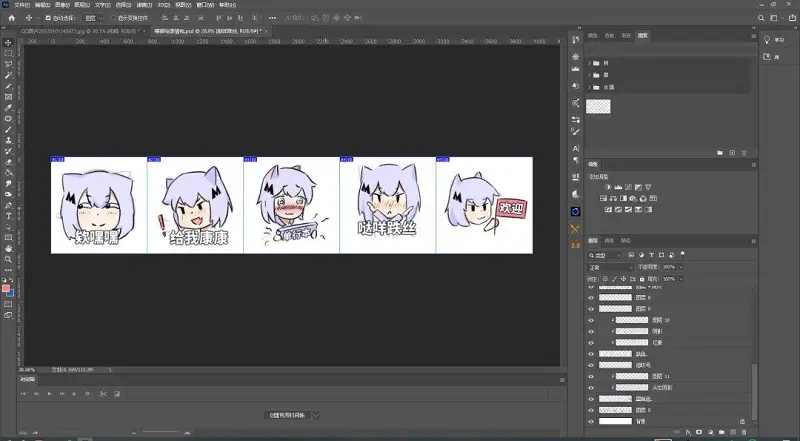Switch to the 通道 Channels tab
Viewport: 800px width, 441px height.
coord(609,240)
